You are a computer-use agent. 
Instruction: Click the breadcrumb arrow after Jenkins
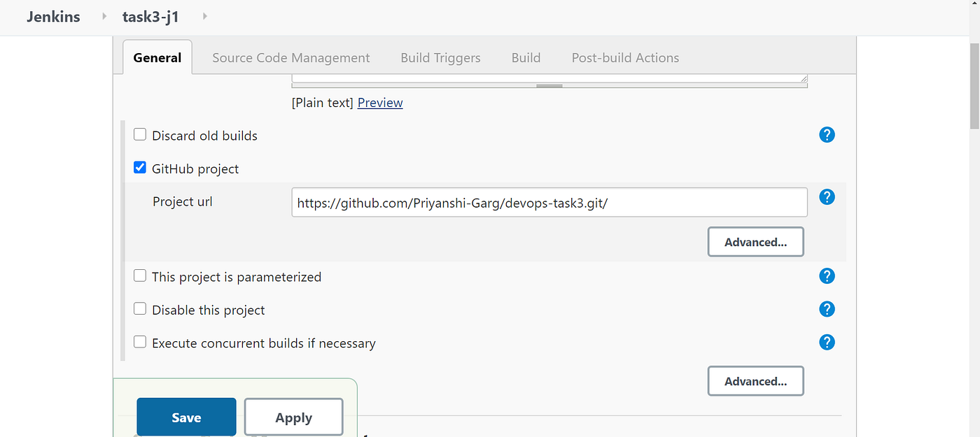click(104, 16)
